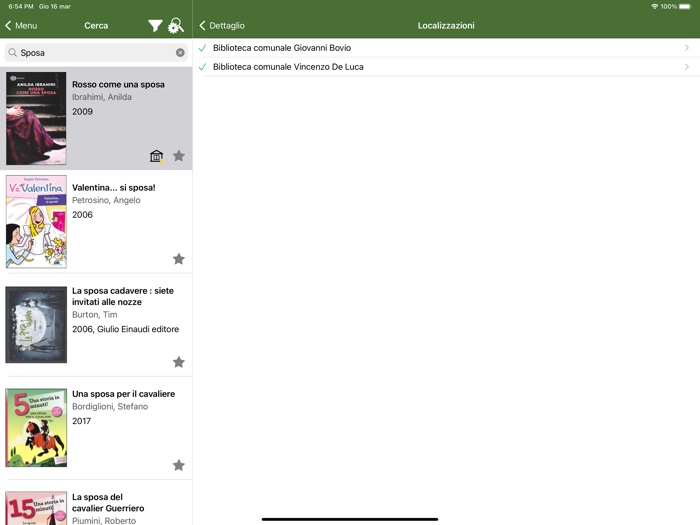Select title Valentina... si sposa!

(x=114, y=188)
